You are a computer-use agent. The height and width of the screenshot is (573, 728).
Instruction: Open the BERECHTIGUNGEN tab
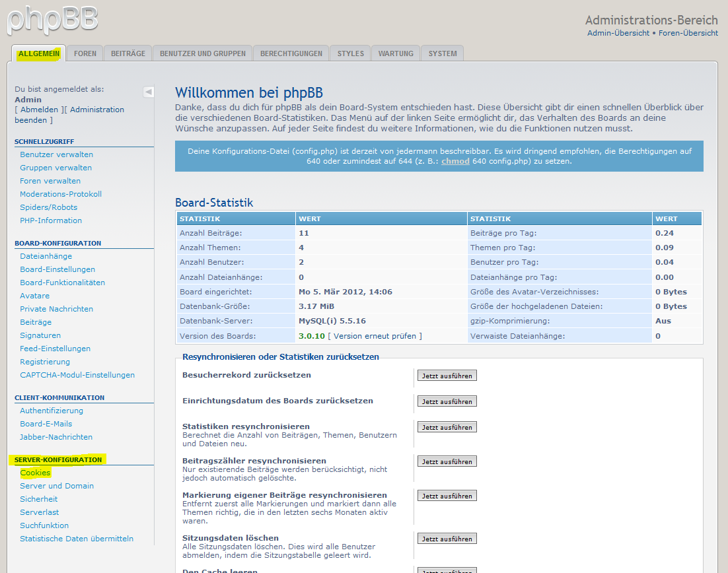tap(291, 53)
